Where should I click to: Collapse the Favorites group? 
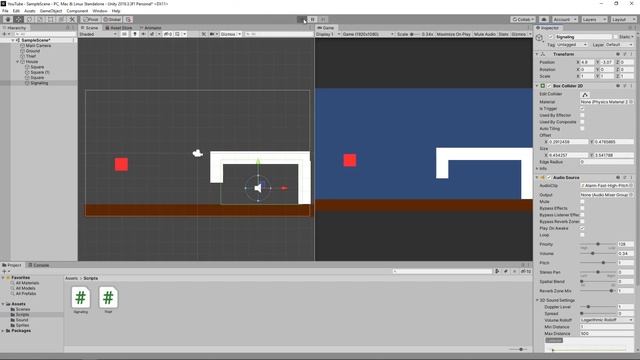click(x=3, y=278)
